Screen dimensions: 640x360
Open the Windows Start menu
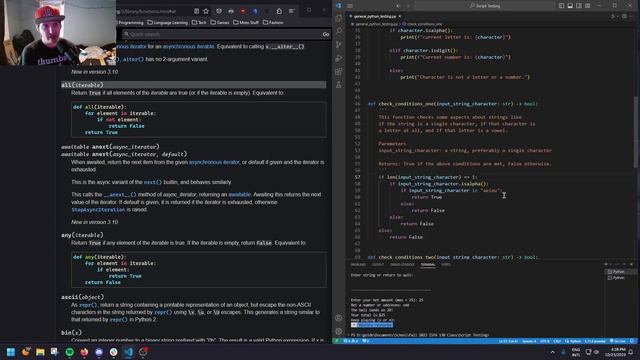[11, 352]
